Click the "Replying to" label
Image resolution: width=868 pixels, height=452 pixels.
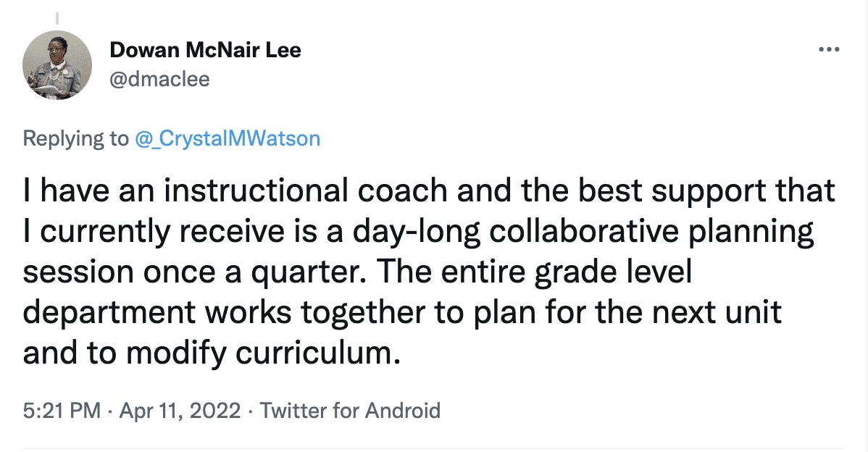(75, 138)
